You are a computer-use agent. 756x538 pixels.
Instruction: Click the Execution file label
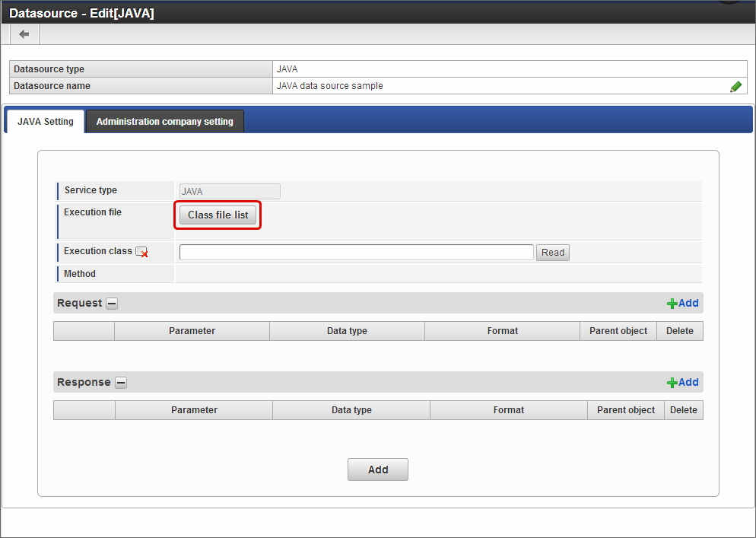[x=93, y=212]
